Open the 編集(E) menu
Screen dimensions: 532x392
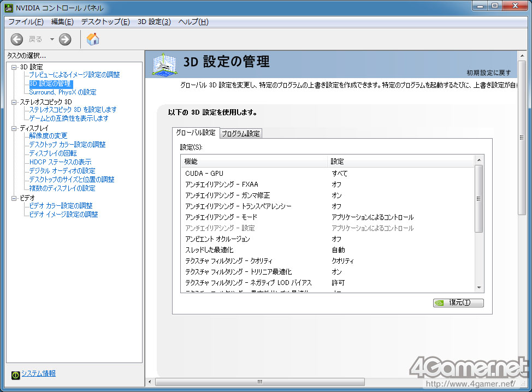(x=62, y=22)
